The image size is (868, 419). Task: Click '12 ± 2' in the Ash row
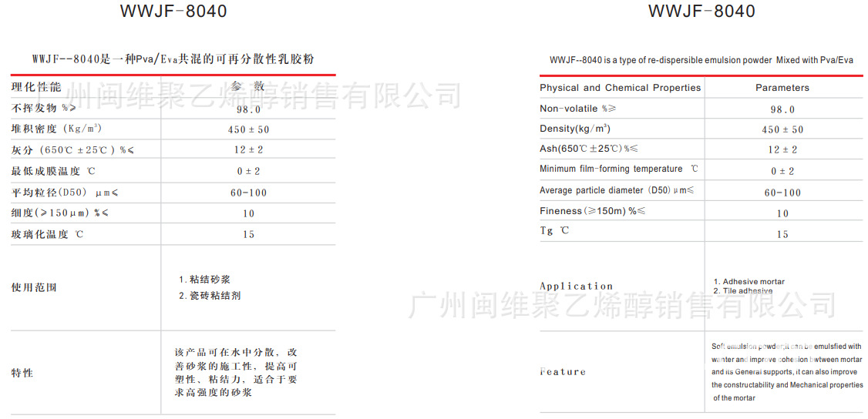click(782, 149)
